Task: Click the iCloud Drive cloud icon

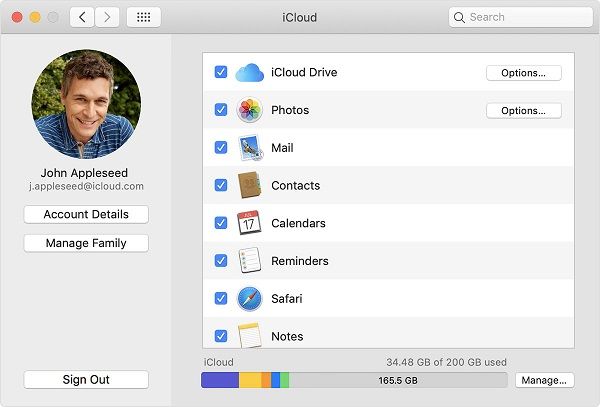Action: 249,73
